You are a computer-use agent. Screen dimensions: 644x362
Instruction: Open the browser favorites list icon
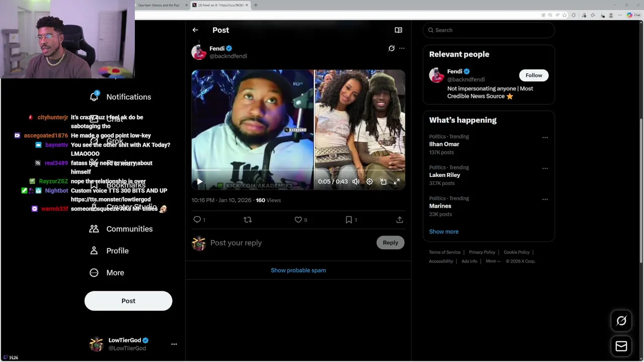pyautogui.click(x=593, y=15)
